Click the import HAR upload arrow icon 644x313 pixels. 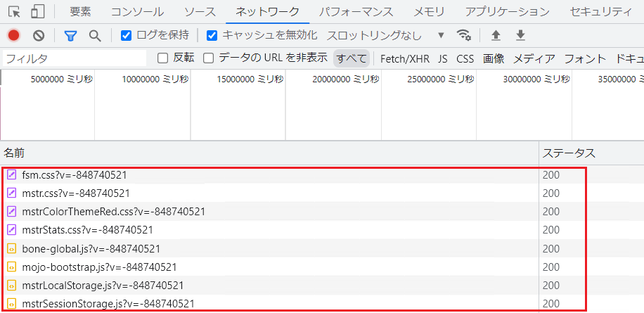click(496, 35)
